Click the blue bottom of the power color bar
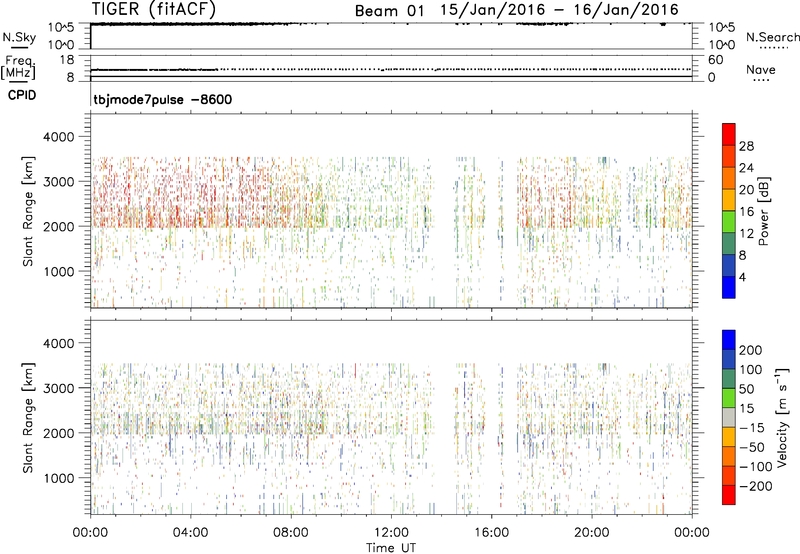This screenshot has width=800, height=554. click(x=729, y=287)
